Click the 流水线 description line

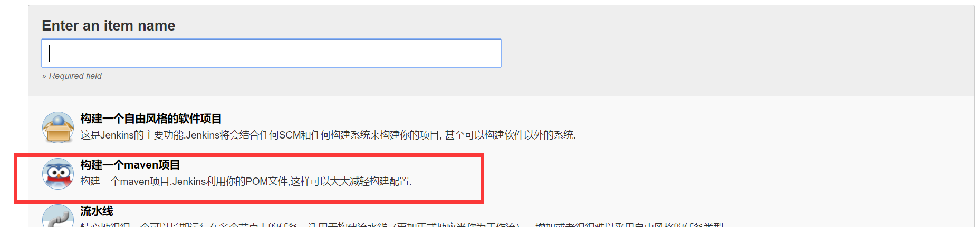(x=402, y=224)
